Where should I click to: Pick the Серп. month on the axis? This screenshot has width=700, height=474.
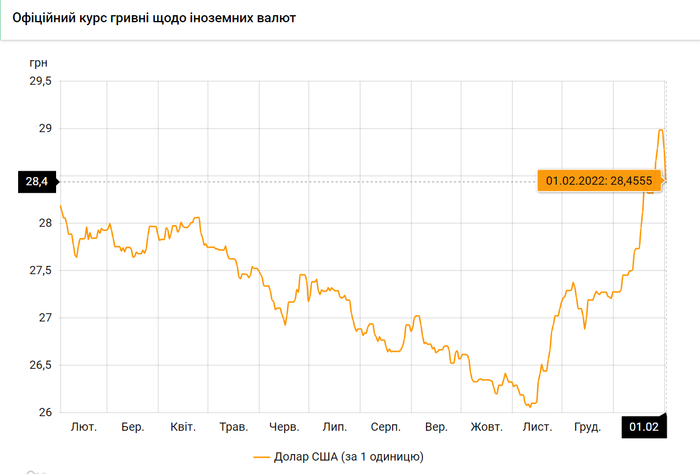click(x=385, y=427)
